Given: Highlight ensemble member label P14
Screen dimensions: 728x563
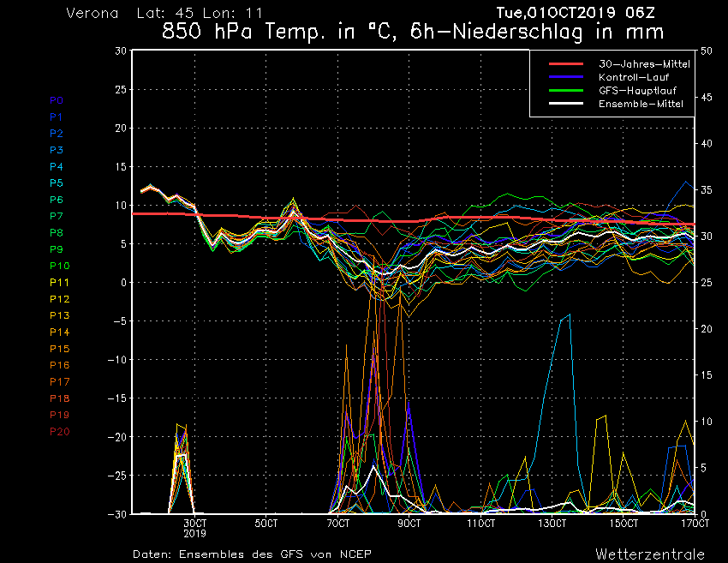Looking at the screenshot, I should (59, 332).
